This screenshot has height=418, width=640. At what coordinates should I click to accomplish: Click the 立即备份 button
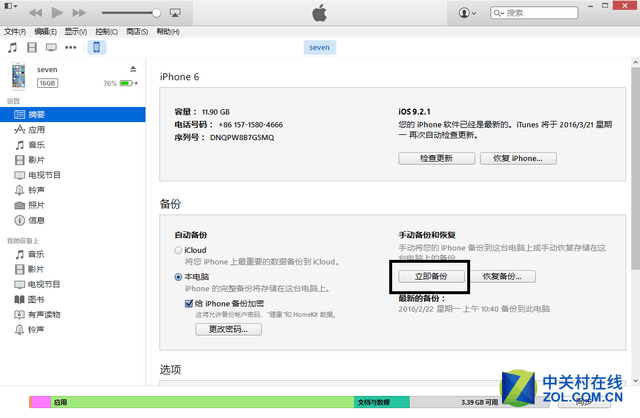[431, 276]
